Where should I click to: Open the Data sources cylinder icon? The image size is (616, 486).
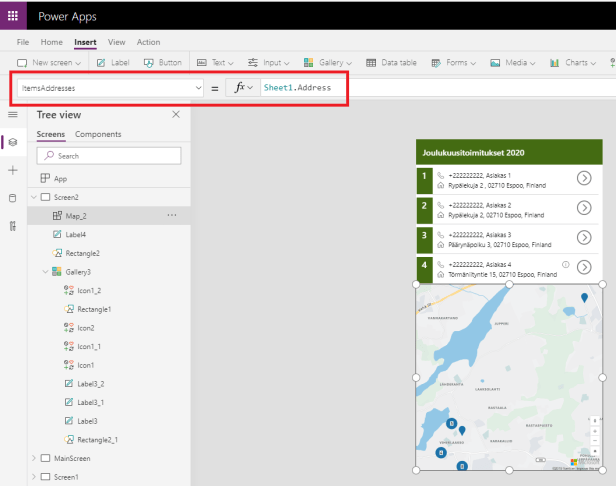tap(12, 198)
